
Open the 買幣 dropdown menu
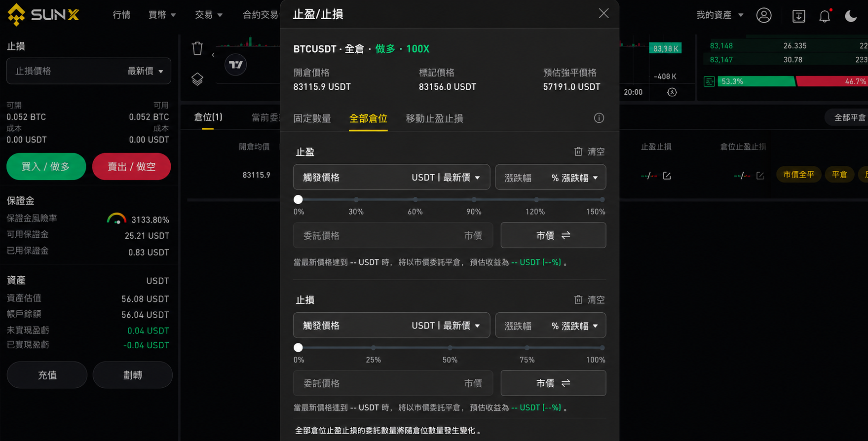162,15
